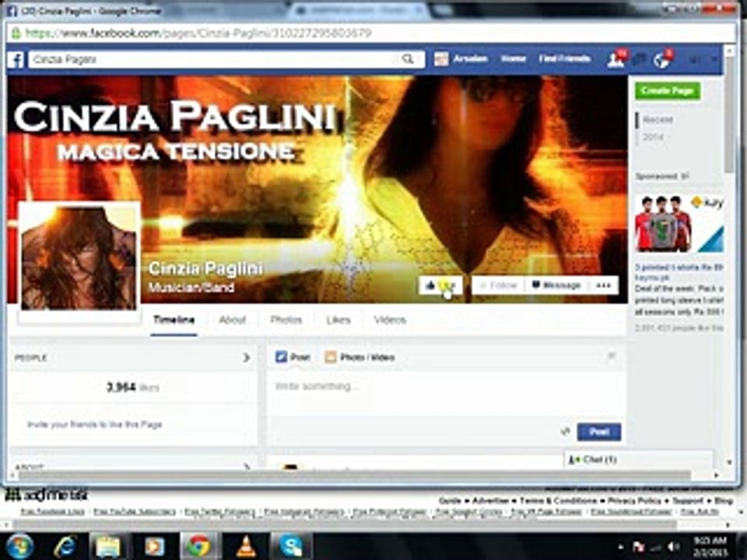747x560 pixels.
Task: Click the 3,964 likes count
Action: click(133, 387)
